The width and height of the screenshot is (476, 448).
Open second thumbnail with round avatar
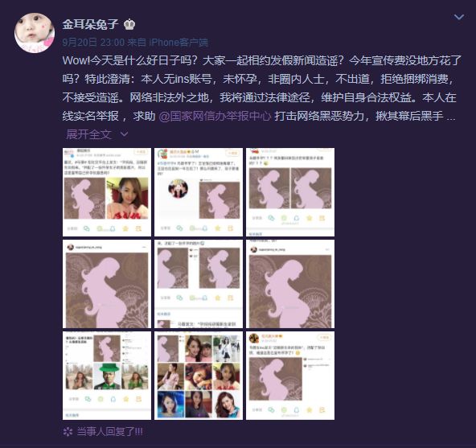(199, 192)
